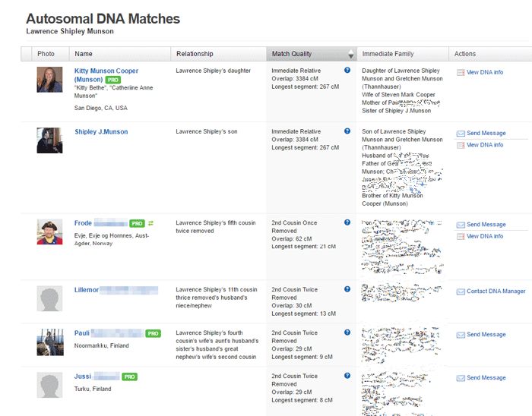Click the green swap arrows beside Frode
532x416 pixels.
(150, 223)
